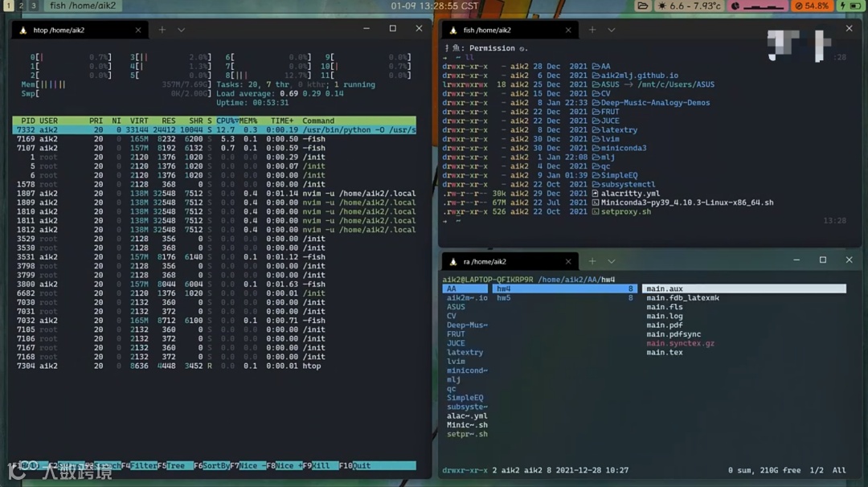Select hw5 folder in ranger middle column
The width and height of the screenshot is (868, 487).
[564, 297]
